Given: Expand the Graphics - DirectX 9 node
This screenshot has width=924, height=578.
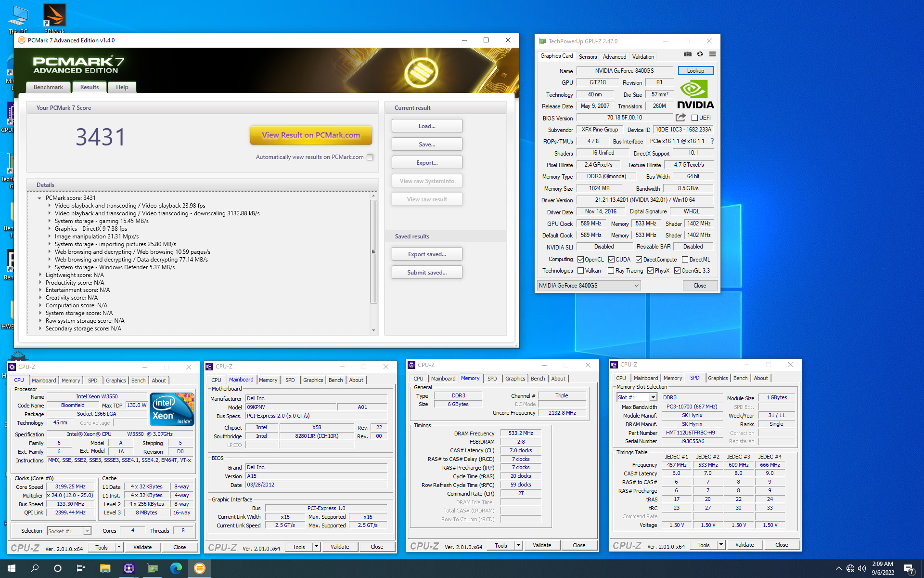Looking at the screenshot, I should tap(49, 229).
